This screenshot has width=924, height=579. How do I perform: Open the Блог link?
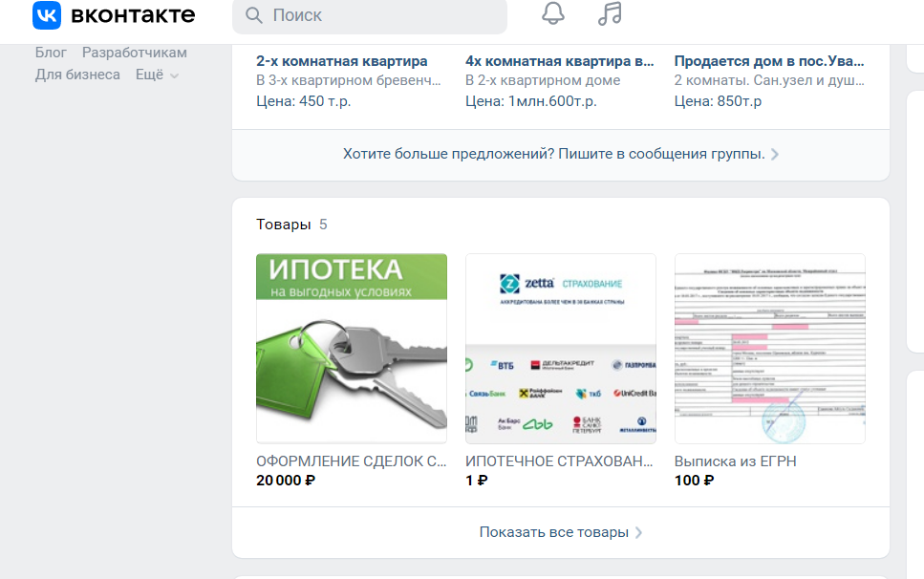(51, 53)
